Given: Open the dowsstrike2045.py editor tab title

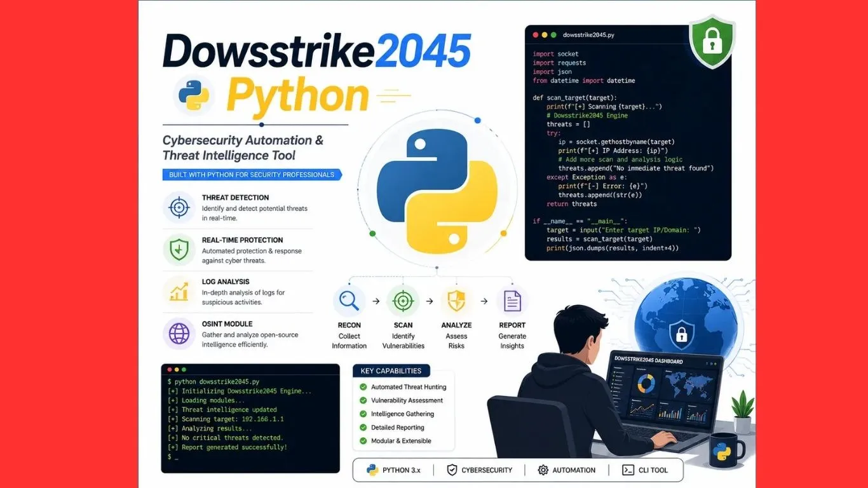Looking at the screenshot, I should click(588, 35).
